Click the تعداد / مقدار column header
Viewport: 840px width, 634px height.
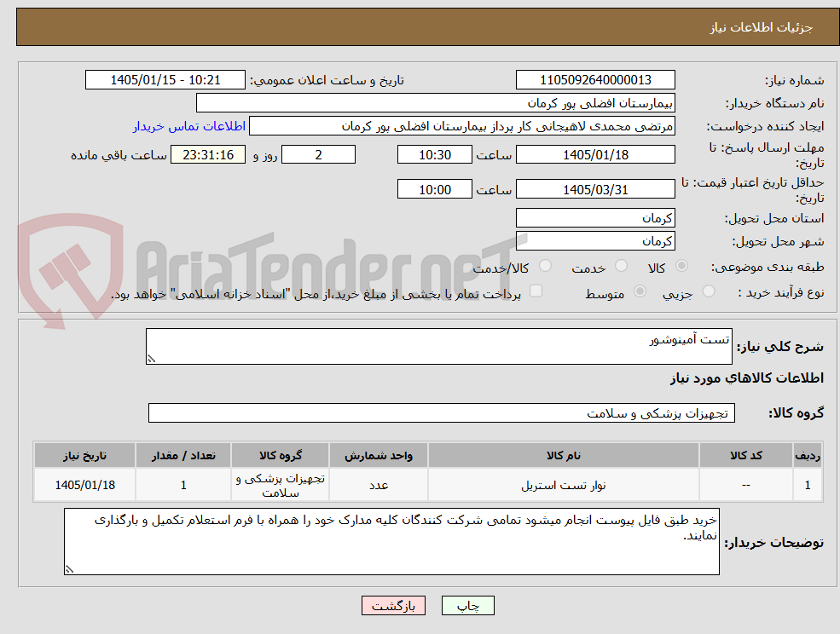[183, 455]
